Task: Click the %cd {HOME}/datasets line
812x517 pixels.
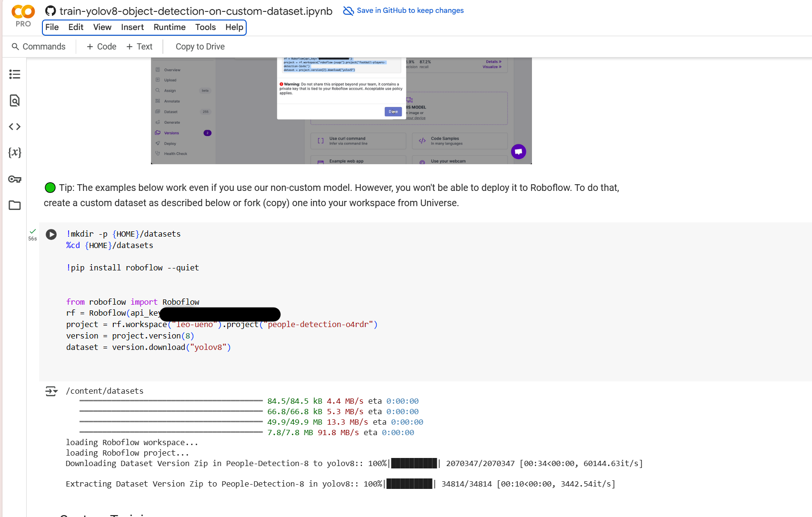Action: [110, 245]
